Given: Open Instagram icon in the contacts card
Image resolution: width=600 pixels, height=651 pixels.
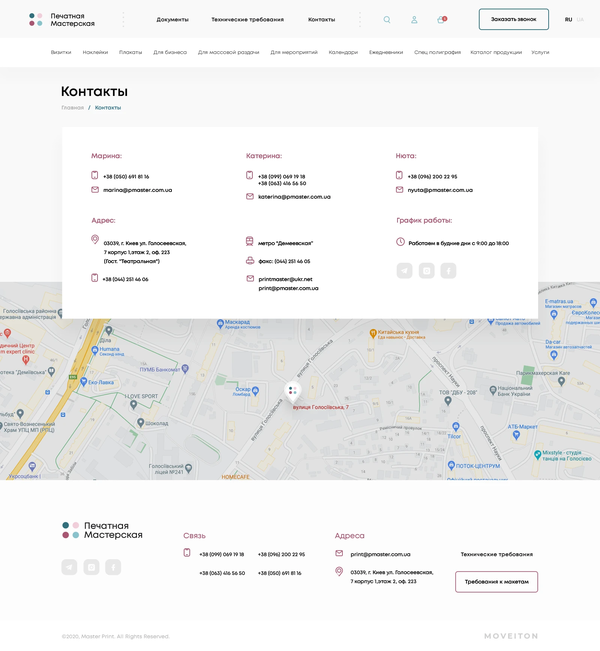Looking at the screenshot, I should (426, 270).
